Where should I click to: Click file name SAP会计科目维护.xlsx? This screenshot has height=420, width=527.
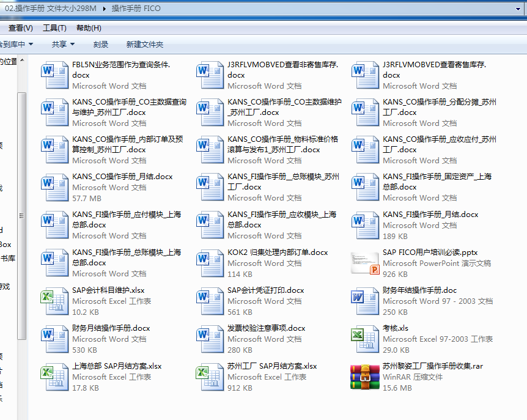[x=108, y=290]
